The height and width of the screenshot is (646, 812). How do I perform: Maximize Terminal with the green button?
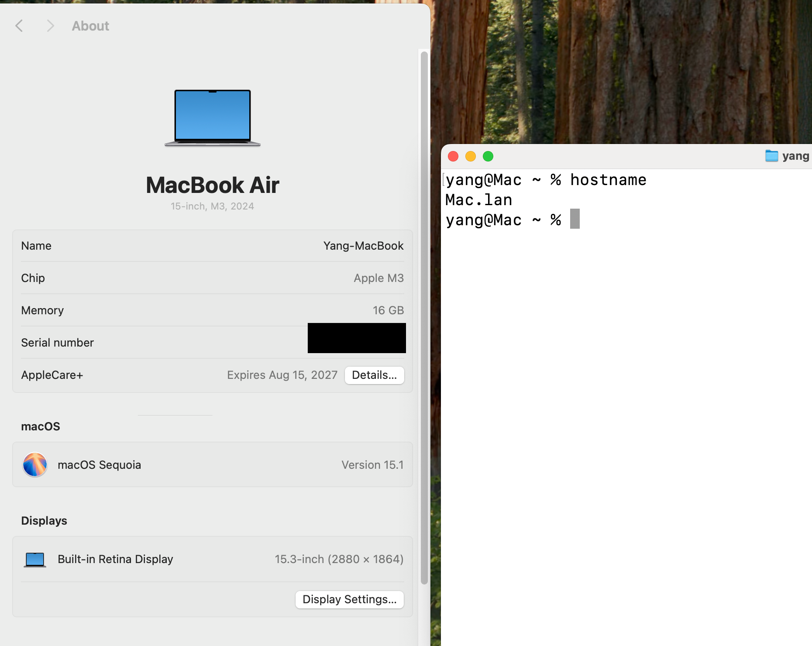[x=488, y=156]
